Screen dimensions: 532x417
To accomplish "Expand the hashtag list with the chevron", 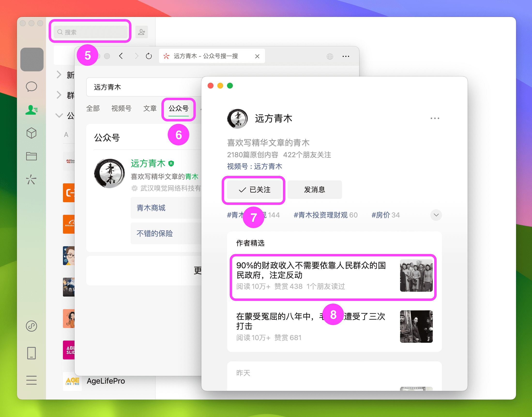I will (436, 215).
